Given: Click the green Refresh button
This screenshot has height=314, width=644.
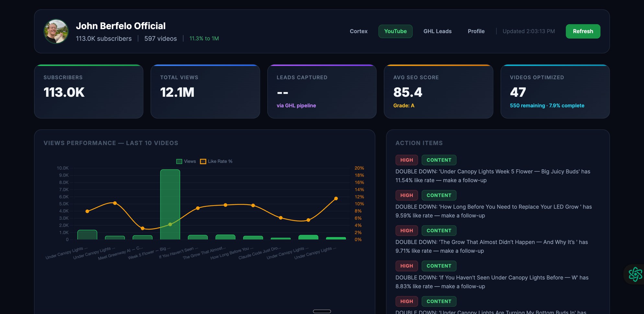Looking at the screenshot, I should pyautogui.click(x=583, y=31).
